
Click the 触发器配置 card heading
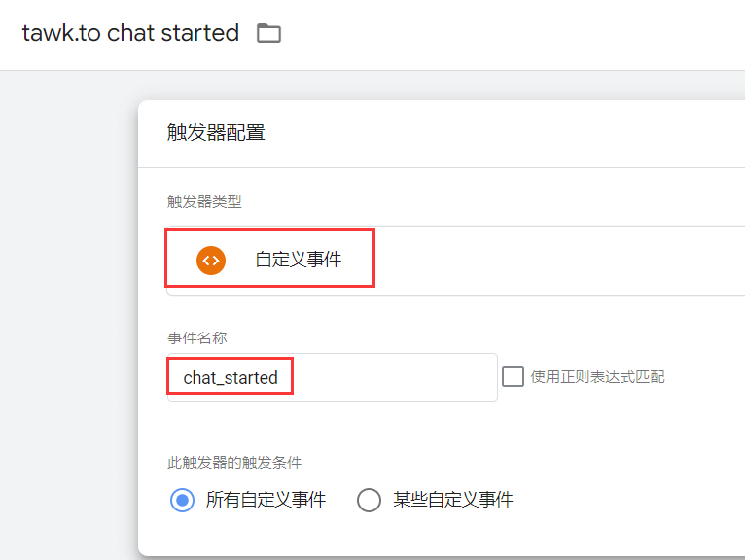(216, 133)
